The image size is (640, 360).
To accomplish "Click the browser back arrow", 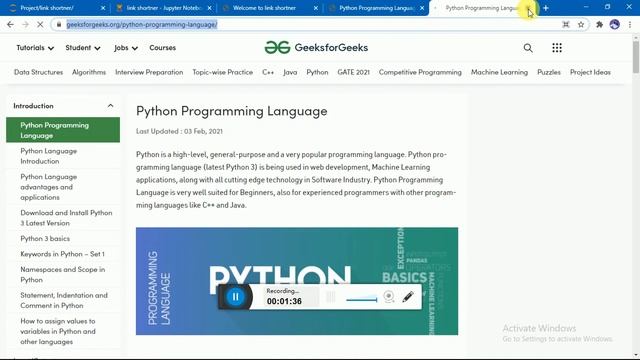I will pos(10,24).
